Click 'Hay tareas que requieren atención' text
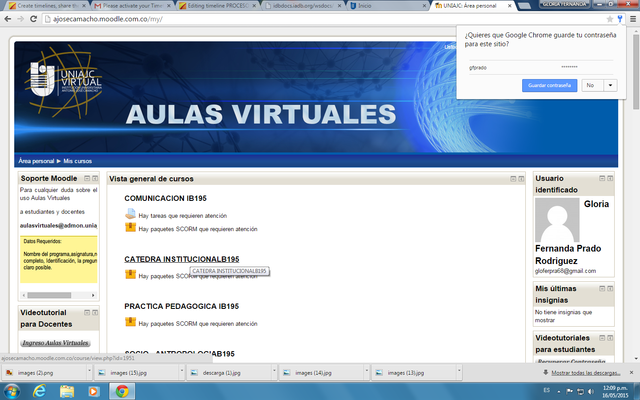Screen dimensions: 640x400 click(x=182, y=216)
